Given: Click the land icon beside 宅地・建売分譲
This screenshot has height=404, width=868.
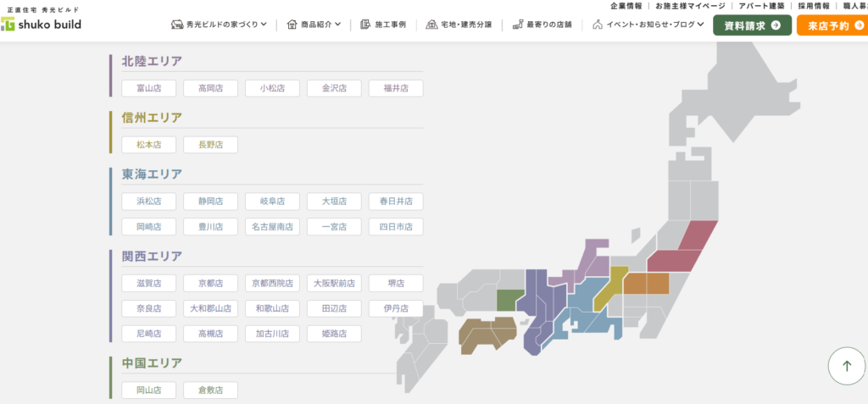Looking at the screenshot, I should [x=431, y=25].
